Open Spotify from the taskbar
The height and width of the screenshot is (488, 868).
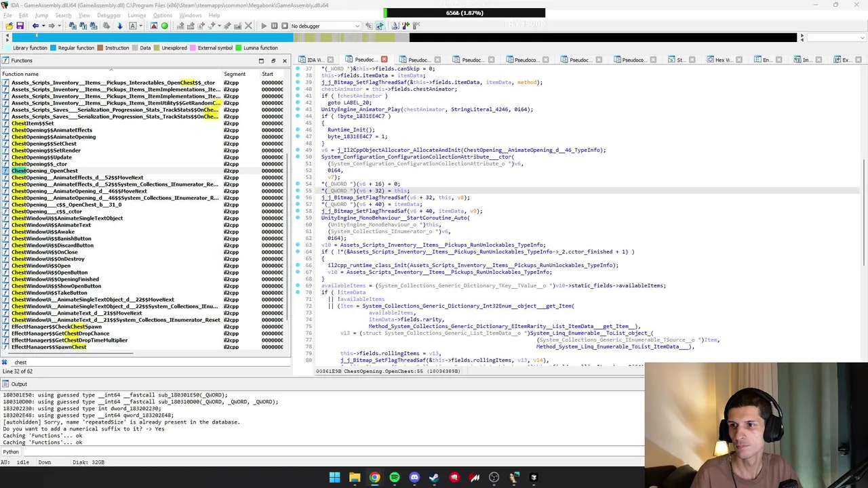tap(395, 477)
